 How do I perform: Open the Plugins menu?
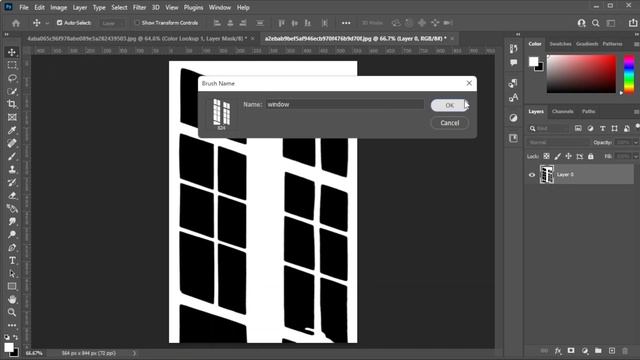click(193, 7)
